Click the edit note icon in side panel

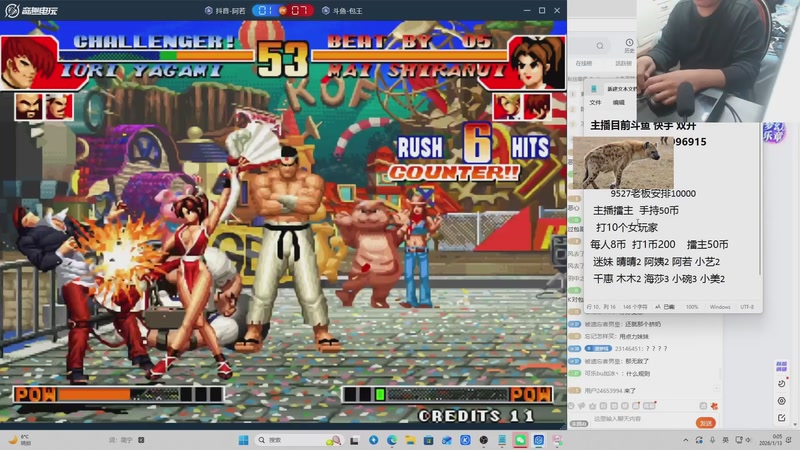(x=781, y=418)
